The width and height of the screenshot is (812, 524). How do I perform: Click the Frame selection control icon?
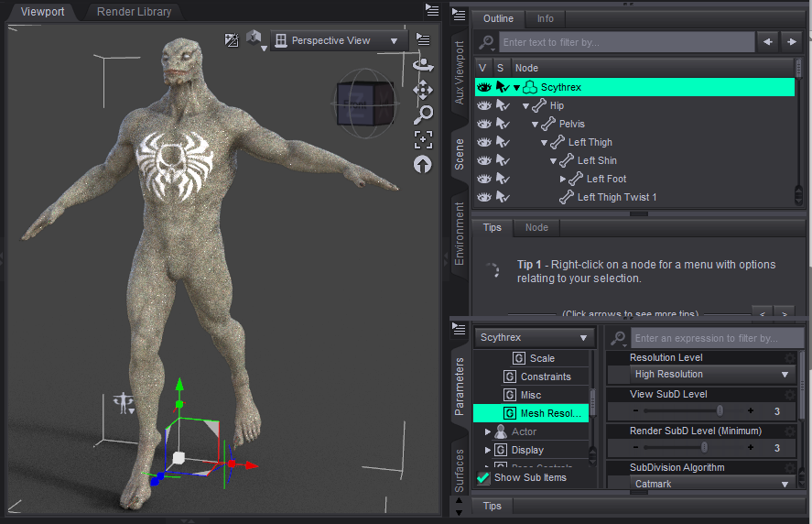click(423, 139)
